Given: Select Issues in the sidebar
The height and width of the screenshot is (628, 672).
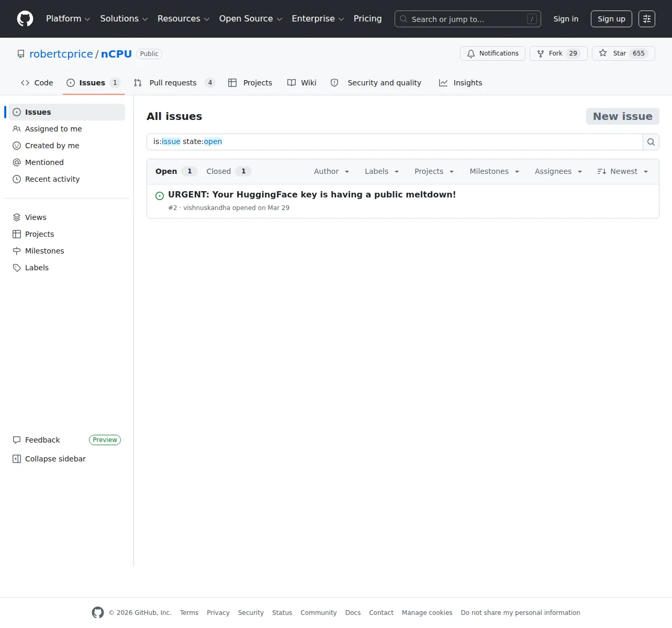Looking at the screenshot, I should 66,112.
